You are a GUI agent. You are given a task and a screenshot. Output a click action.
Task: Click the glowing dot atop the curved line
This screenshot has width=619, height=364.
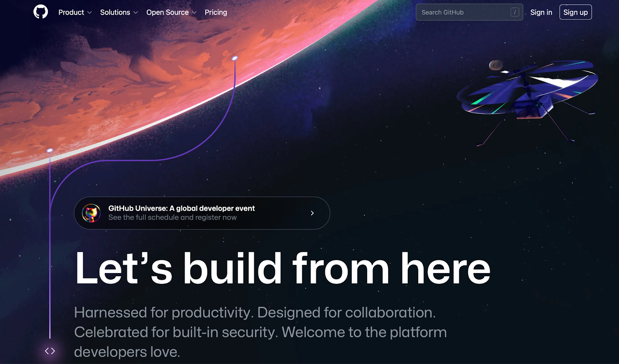[x=234, y=58]
